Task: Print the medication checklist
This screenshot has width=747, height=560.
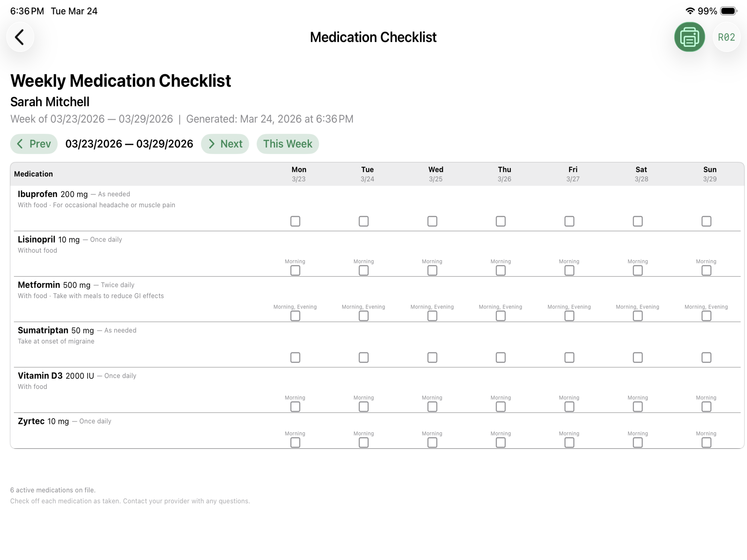Action: 690,37
